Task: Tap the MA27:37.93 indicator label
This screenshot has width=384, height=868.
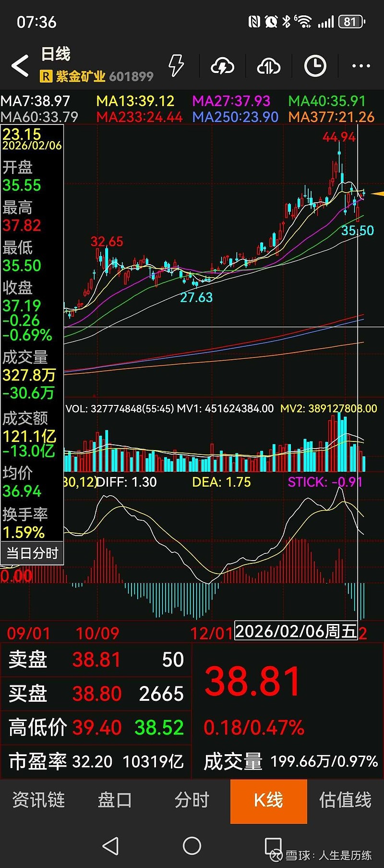Action: [x=231, y=101]
